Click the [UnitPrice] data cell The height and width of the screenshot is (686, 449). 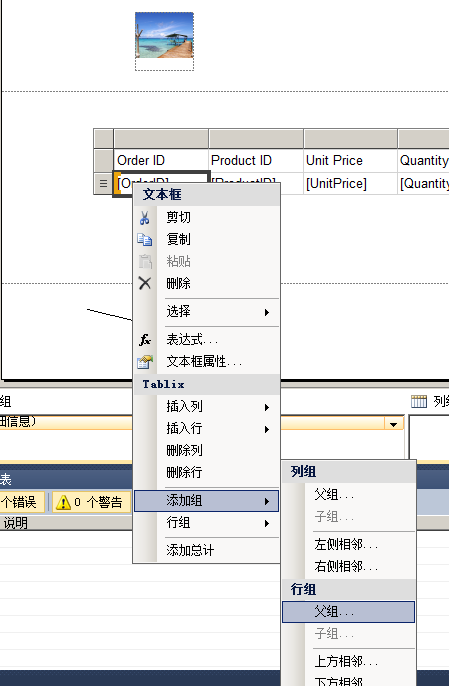[351, 183]
